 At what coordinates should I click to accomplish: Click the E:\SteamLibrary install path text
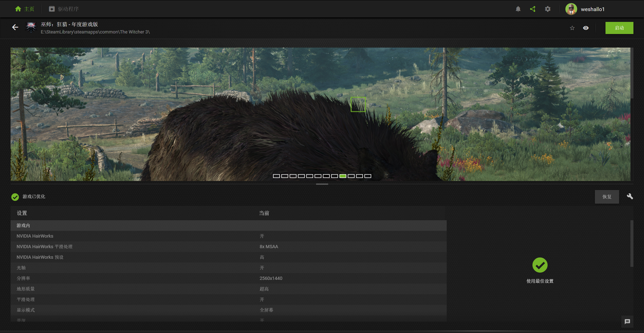tap(95, 32)
